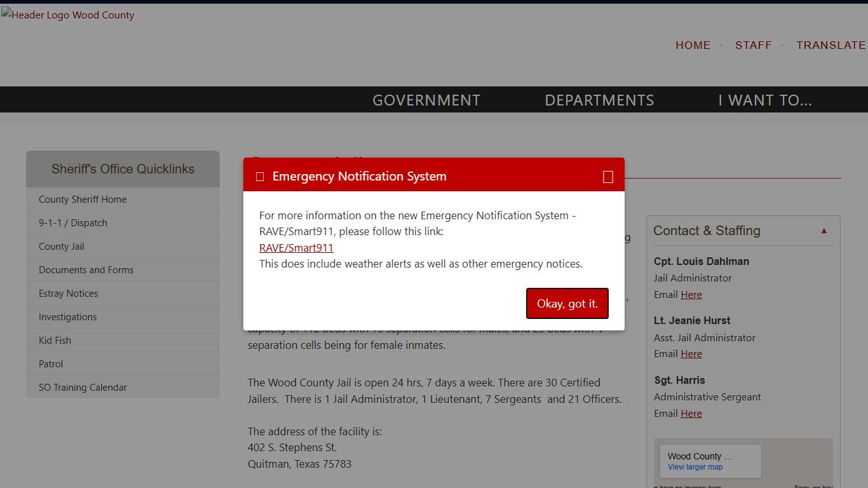Open Estray Notices in sidebar
This screenshot has width=868, height=488.
click(x=68, y=294)
